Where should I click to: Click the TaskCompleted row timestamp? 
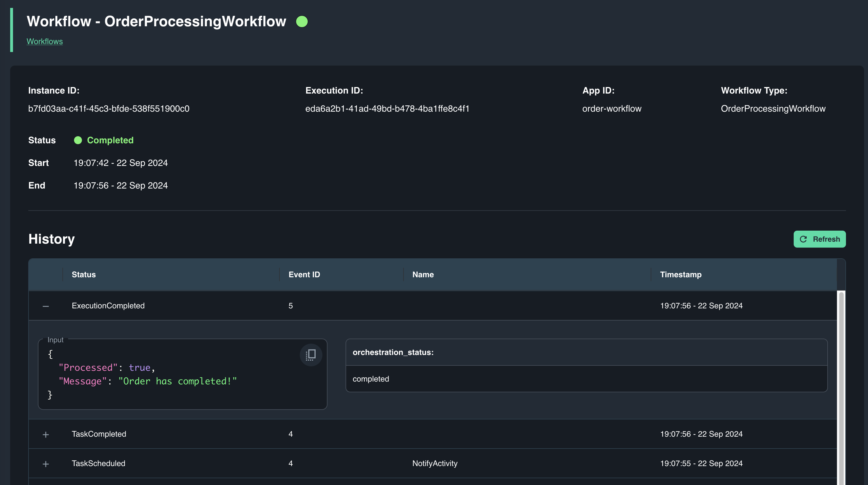click(x=701, y=434)
